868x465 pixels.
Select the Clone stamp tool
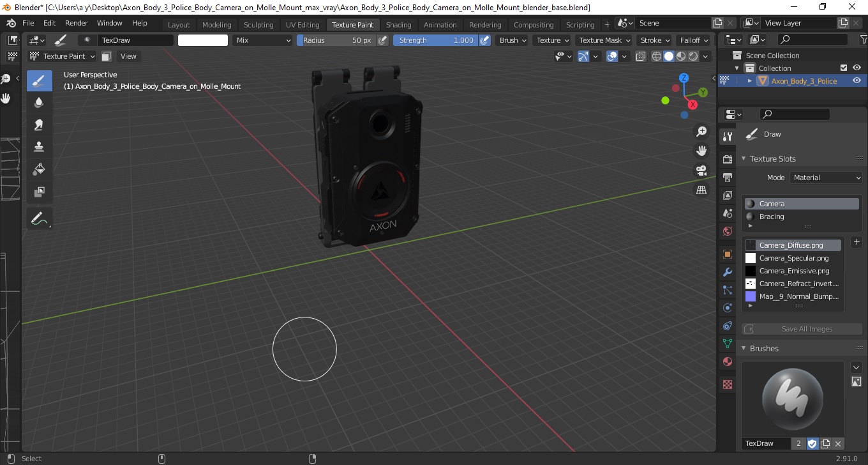point(39,146)
